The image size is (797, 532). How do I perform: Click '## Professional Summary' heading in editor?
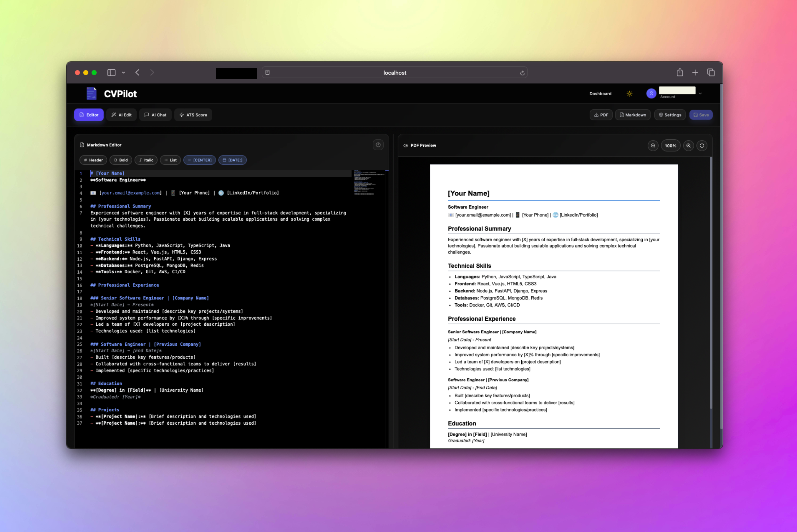[121, 206]
